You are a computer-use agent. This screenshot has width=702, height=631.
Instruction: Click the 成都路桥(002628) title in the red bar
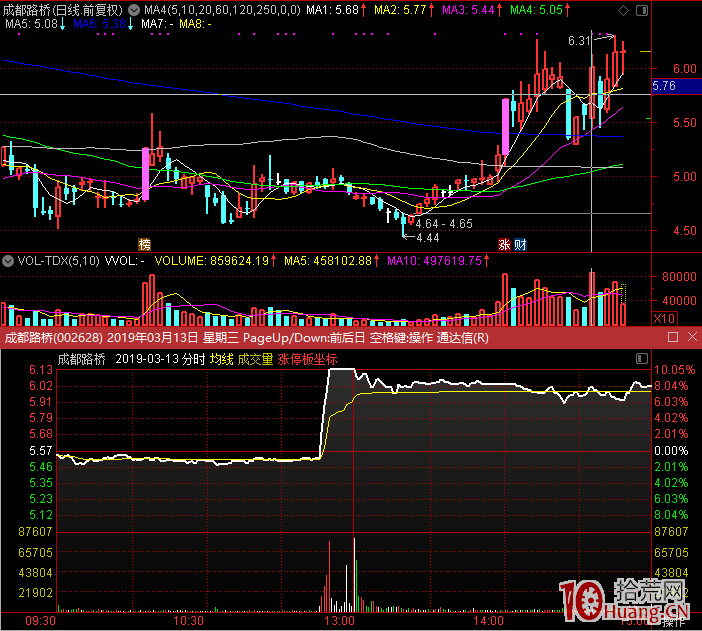coord(53,338)
